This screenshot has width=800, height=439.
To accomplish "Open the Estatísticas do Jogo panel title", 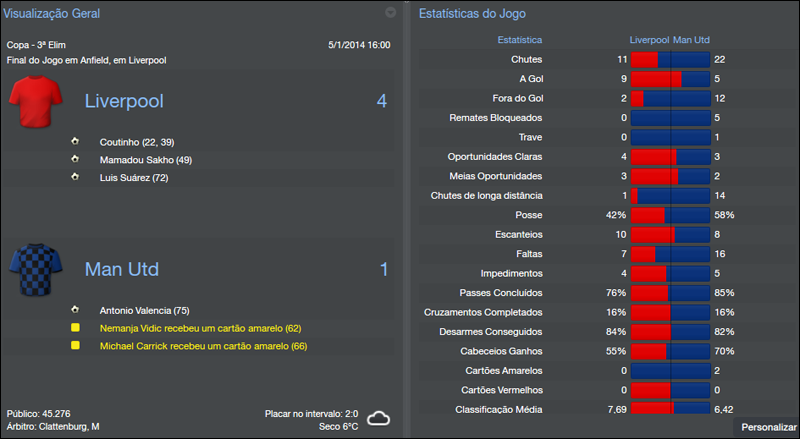I will [472, 14].
